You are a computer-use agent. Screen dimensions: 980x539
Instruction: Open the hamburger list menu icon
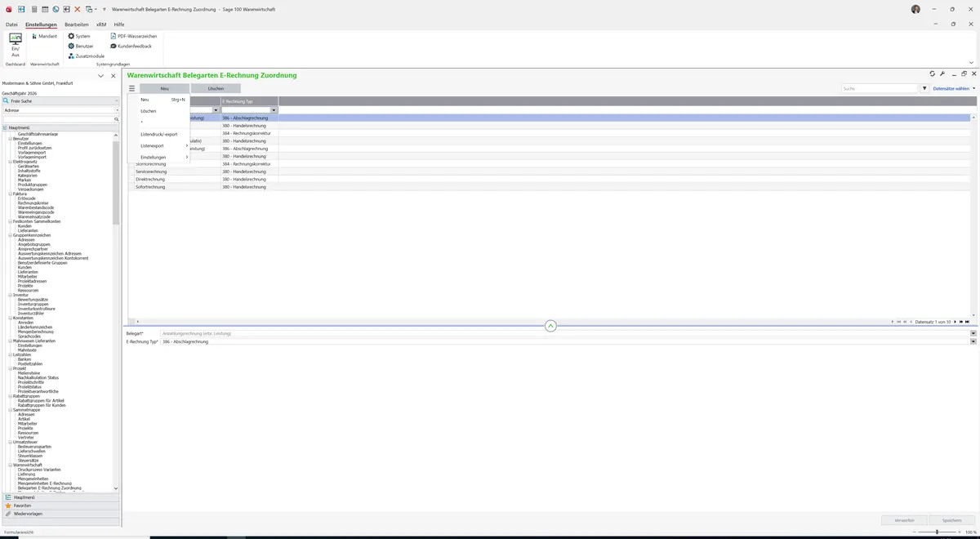point(131,88)
